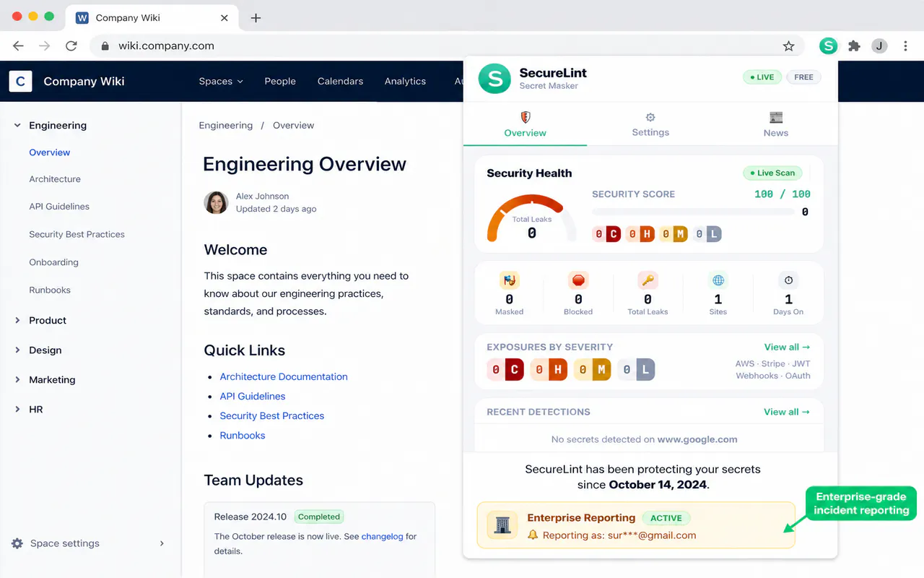Open the Runbooks quick link
The height and width of the screenshot is (578, 924).
coord(243,435)
